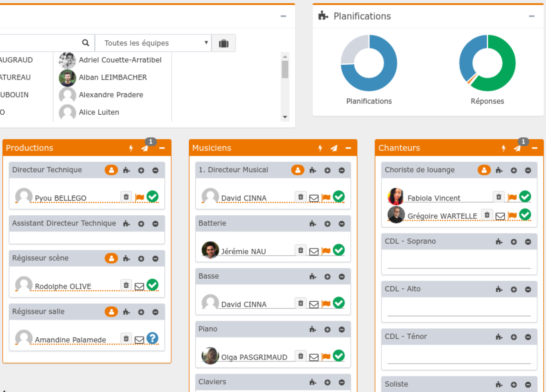546x392 pixels.
Task: Click the trash icon next to Pyou BELLEGO
Action: (126, 197)
